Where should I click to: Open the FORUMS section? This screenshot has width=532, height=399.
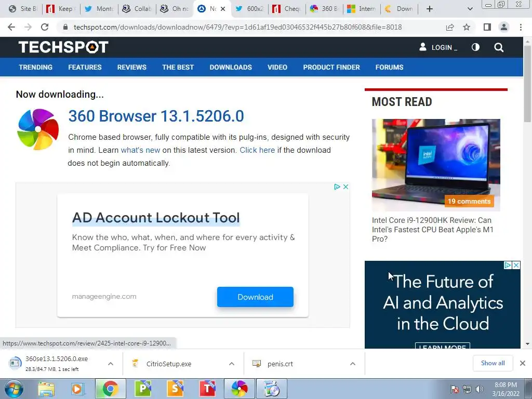click(x=389, y=67)
